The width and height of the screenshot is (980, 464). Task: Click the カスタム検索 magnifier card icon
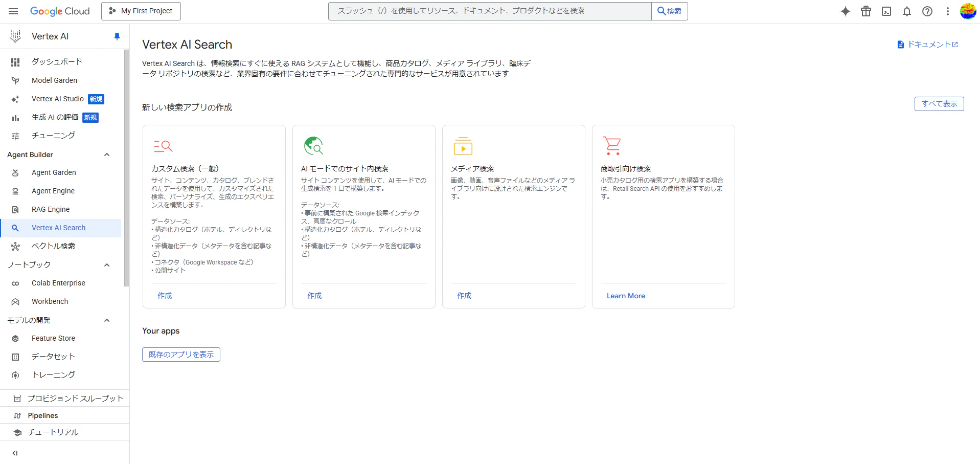click(163, 146)
